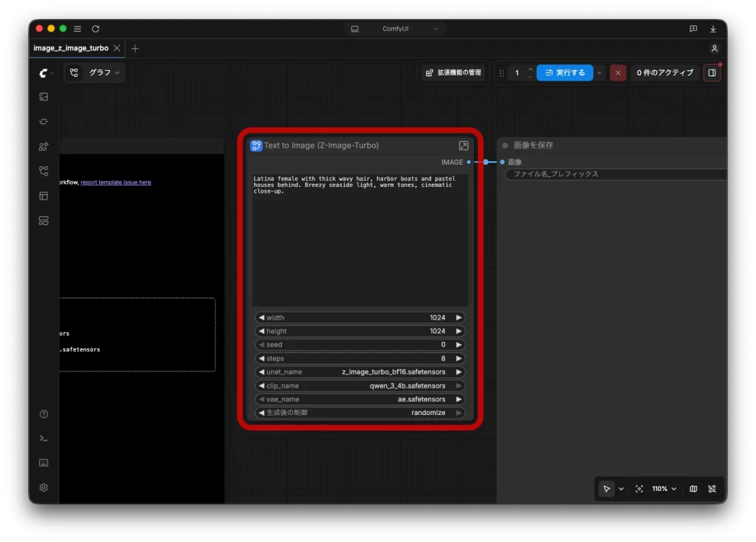756x542 pixels.
Task: Follow the report template issue here link
Action: [116, 182]
